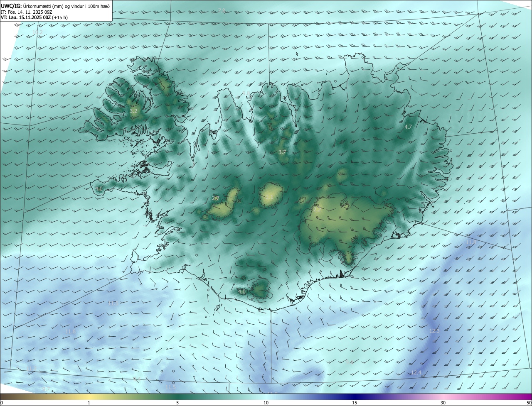Click the 2.7 value beside Langjökull glacier
The width and height of the screenshot is (532, 406).
click(215, 198)
